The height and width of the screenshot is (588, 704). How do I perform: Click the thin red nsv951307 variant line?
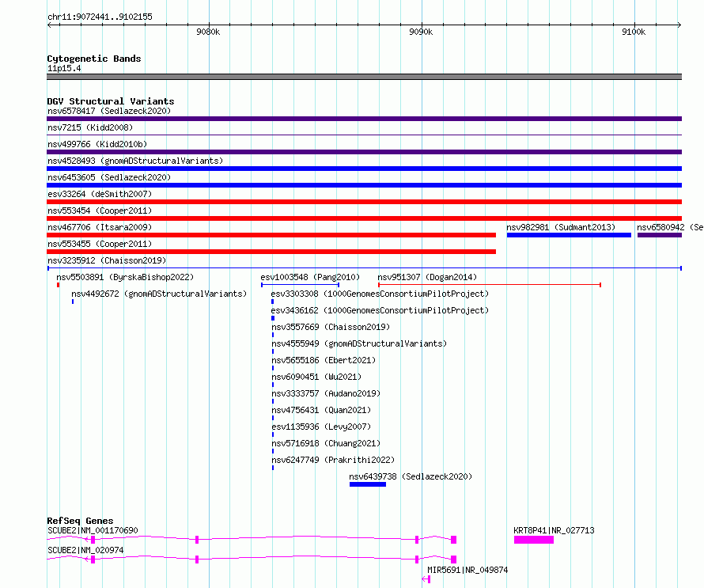pyautogui.click(x=490, y=285)
